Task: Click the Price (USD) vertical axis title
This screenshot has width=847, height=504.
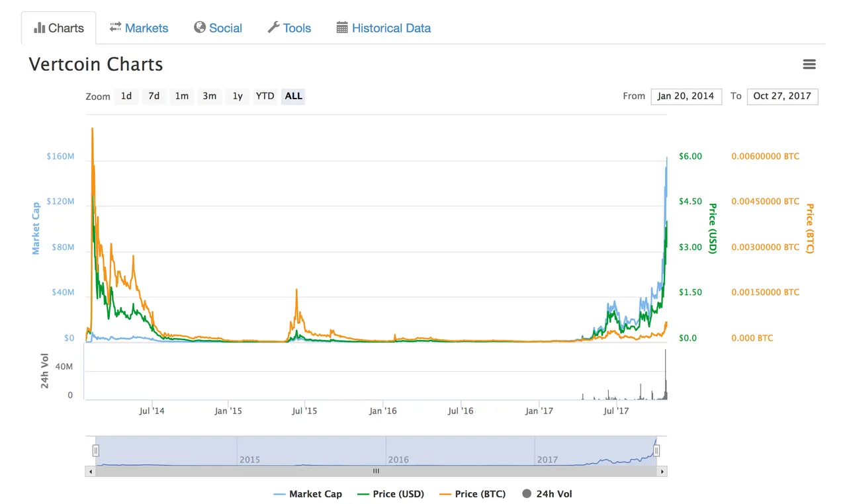Action: pyautogui.click(x=713, y=228)
